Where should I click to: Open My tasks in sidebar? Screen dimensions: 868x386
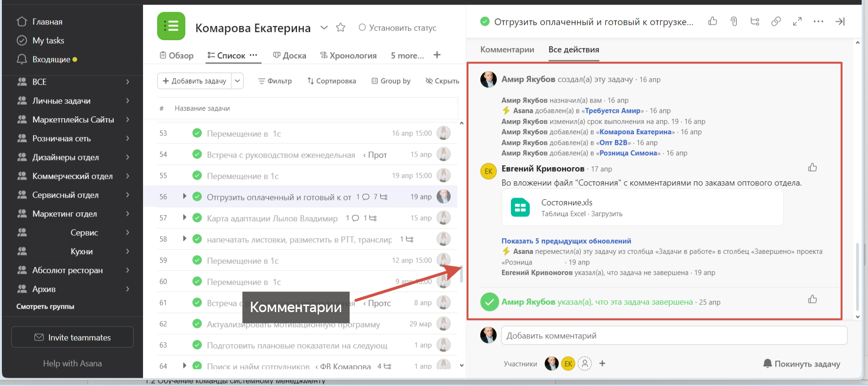pyautogui.click(x=48, y=40)
